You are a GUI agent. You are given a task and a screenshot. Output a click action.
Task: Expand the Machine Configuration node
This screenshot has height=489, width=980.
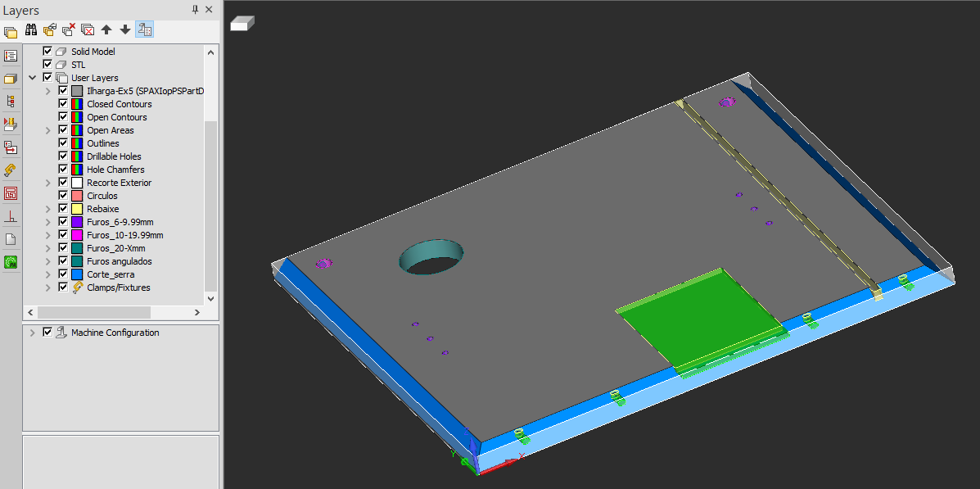33,333
